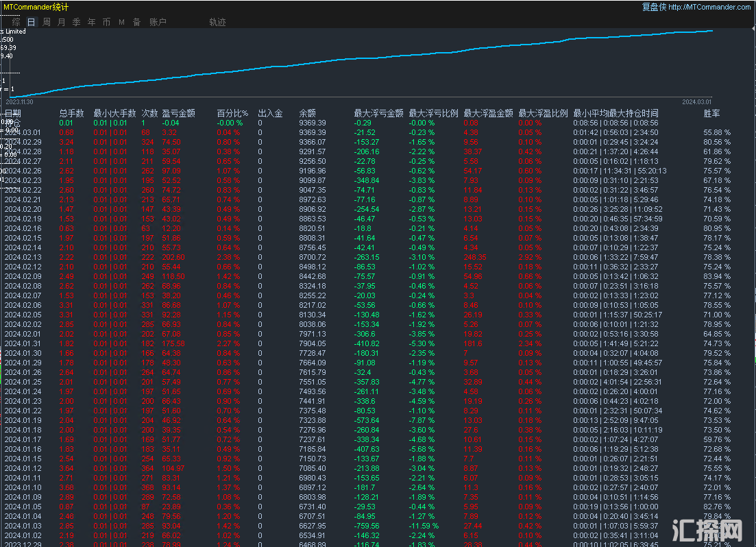The width and height of the screenshot is (756, 547).
Task: Click the 胜率 column header
Action: click(x=712, y=113)
